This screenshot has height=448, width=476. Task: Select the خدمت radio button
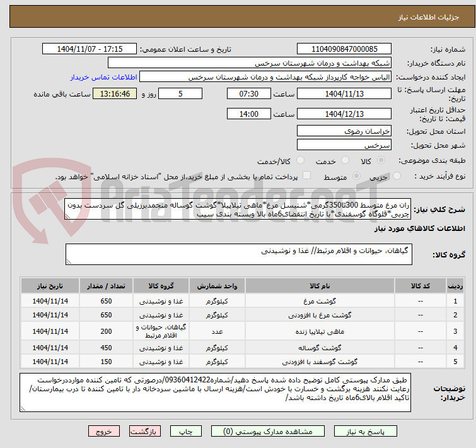(x=345, y=160)
